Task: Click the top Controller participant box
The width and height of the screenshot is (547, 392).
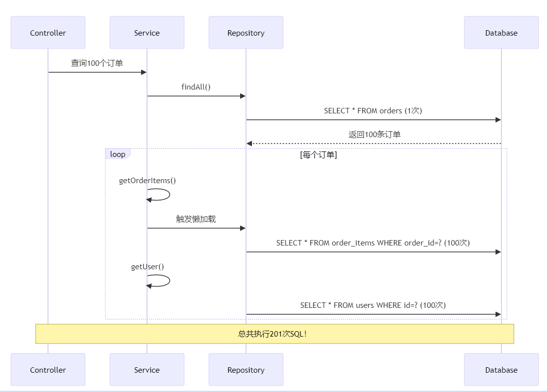Action: [48, 33]
